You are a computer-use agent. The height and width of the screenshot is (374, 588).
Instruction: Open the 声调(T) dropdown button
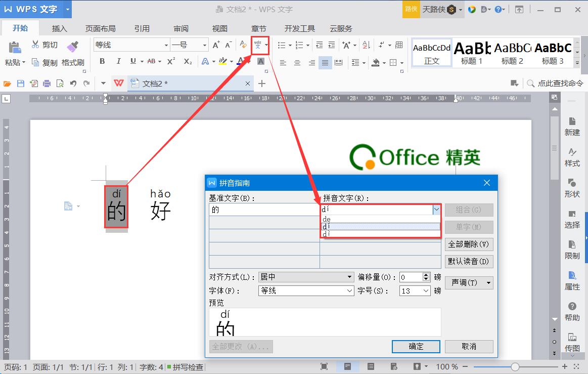tap(469, 283)
